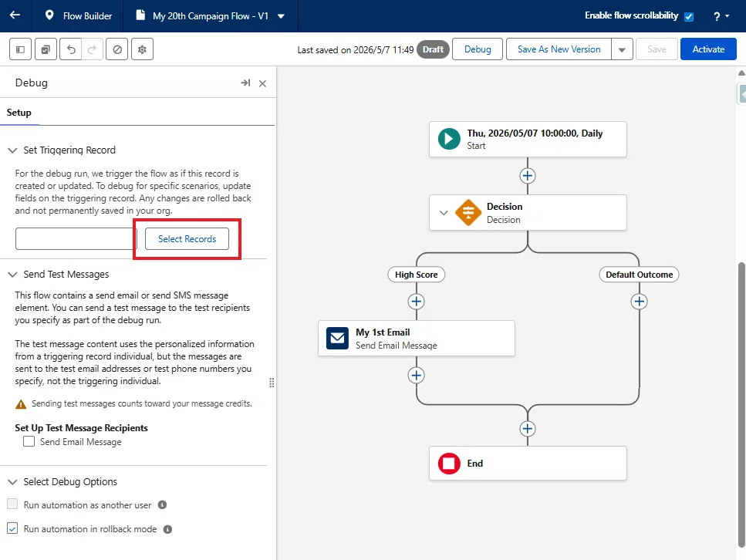746x560 pixels.
Task: Undo the last change
Action: coord(71,49)
